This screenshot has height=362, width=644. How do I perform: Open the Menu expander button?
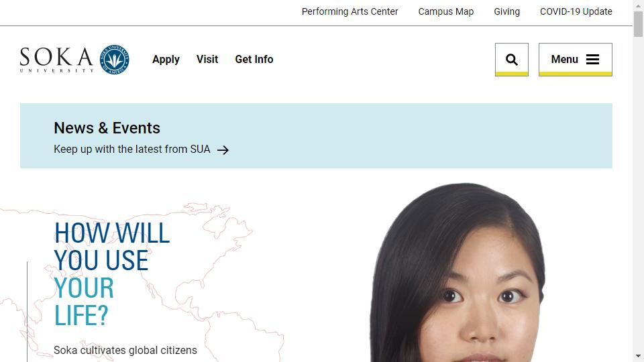575,60
